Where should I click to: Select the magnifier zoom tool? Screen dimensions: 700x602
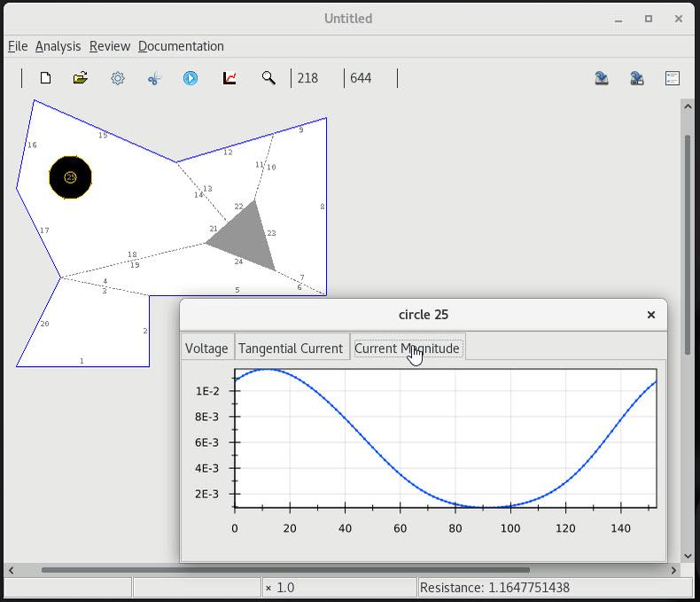268,78
